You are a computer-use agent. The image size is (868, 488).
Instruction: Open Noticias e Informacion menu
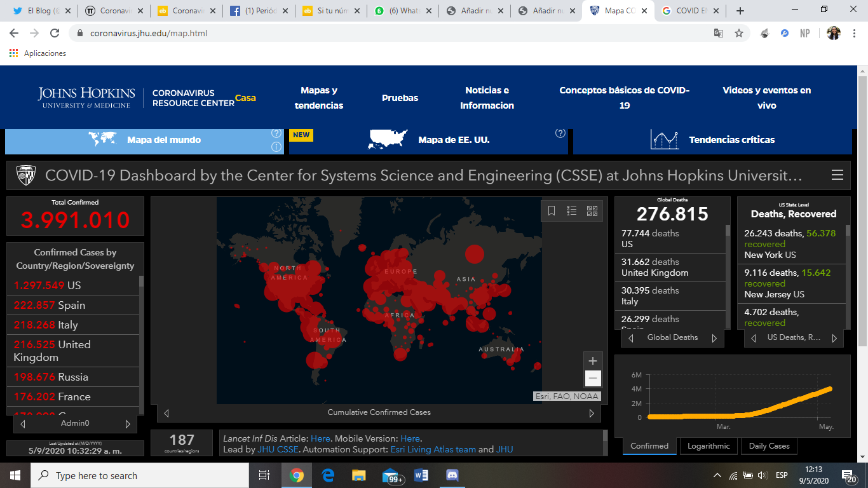pos(487,98)
